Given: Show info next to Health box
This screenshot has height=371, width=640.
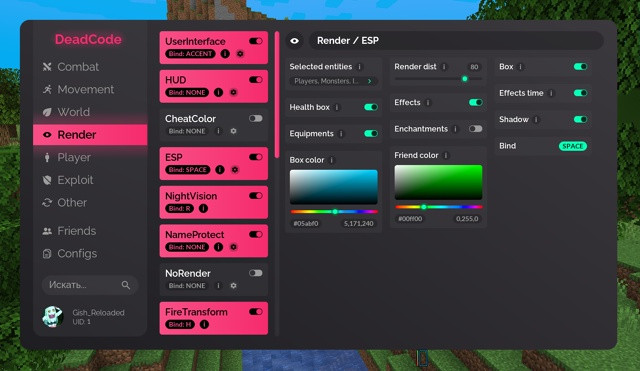Looking at the screenshot, I should point(337,107).
